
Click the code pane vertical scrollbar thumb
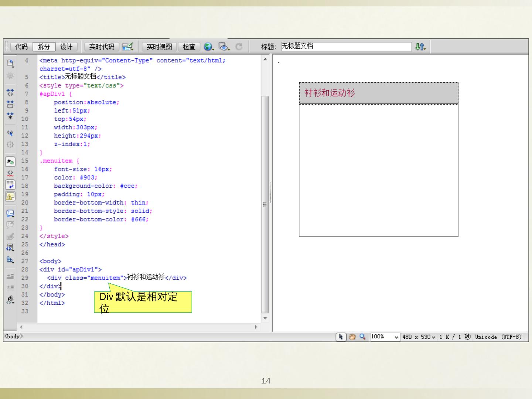(x=265, y=203)
